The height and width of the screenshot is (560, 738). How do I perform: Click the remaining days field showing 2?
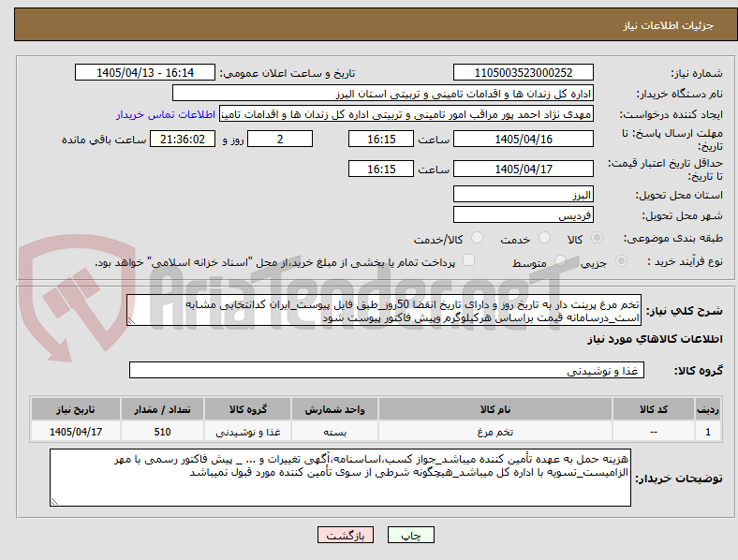coord(280,140)
